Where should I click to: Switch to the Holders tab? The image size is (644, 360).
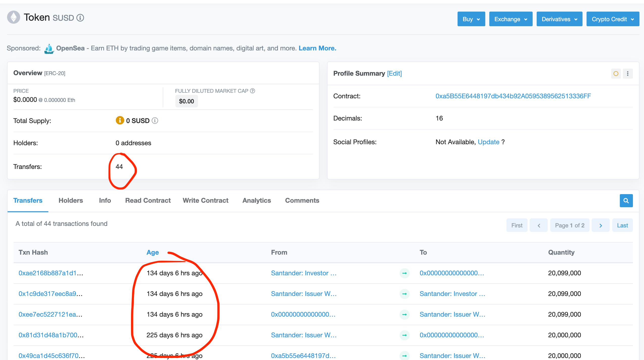(x=71, y=200)
